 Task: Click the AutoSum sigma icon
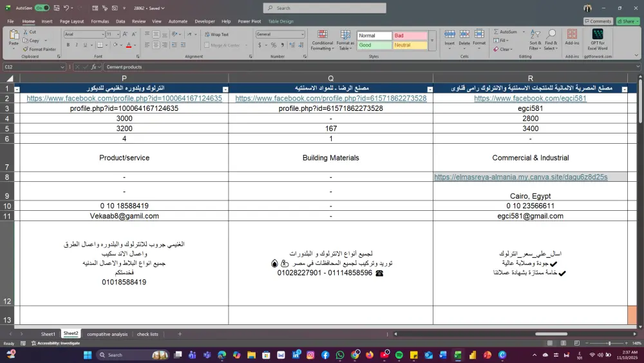coord(496,32)
